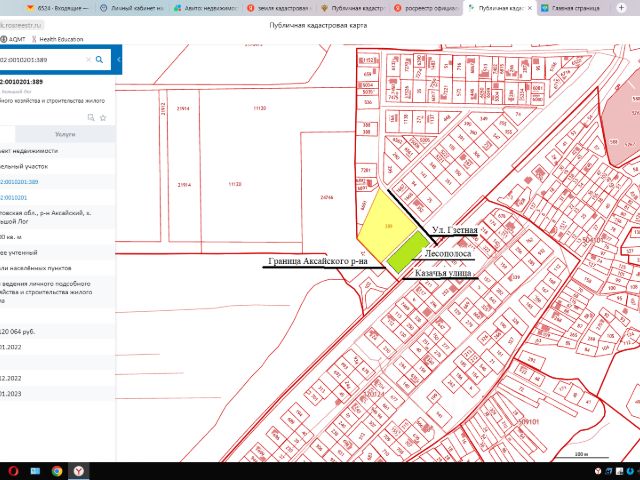640x480 pixels.
Task: Click the cadastral number search input
Action: pyautogui.click(x=40, y=60)
